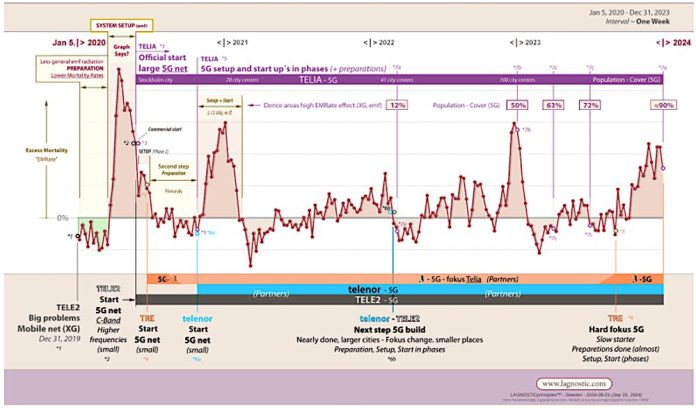
Task: Click '(Partners)' on the left of blue bar
Action: [x=271, y=294]
